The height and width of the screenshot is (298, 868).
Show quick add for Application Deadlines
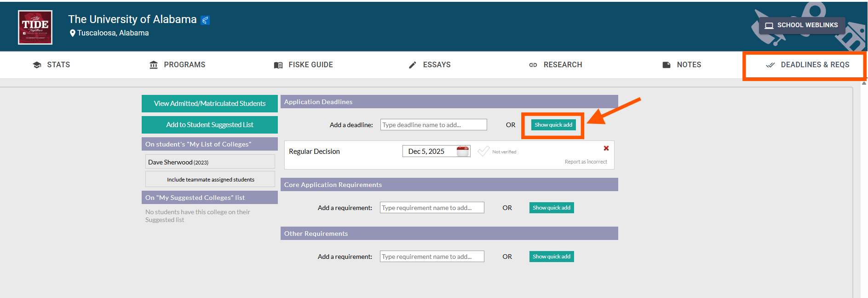(x=553, y=125)
